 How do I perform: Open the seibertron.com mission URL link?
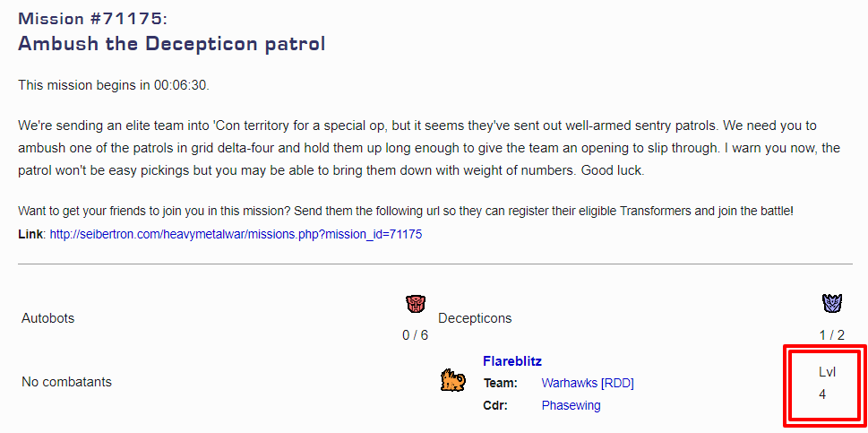(236, 234)
